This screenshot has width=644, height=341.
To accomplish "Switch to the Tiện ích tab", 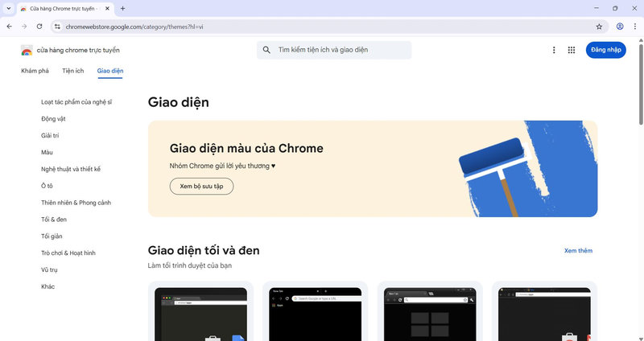I will click(x=73, y=71).
